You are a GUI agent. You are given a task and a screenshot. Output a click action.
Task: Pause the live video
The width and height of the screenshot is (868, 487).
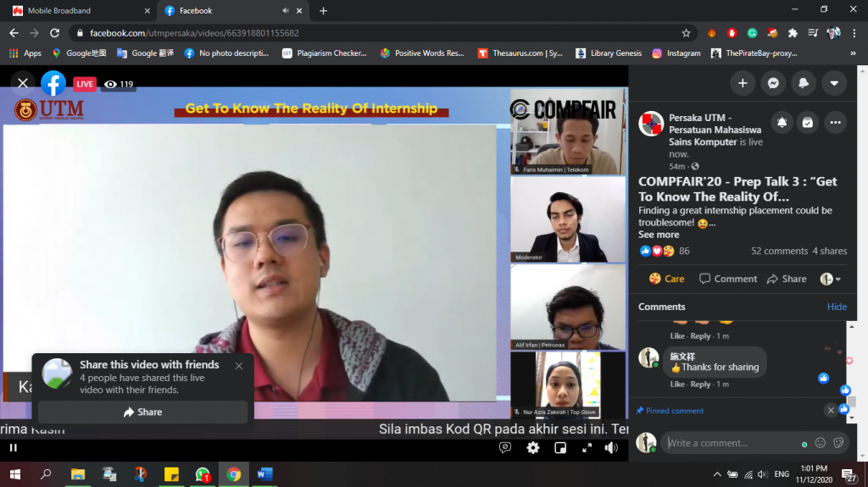[14, 448]
